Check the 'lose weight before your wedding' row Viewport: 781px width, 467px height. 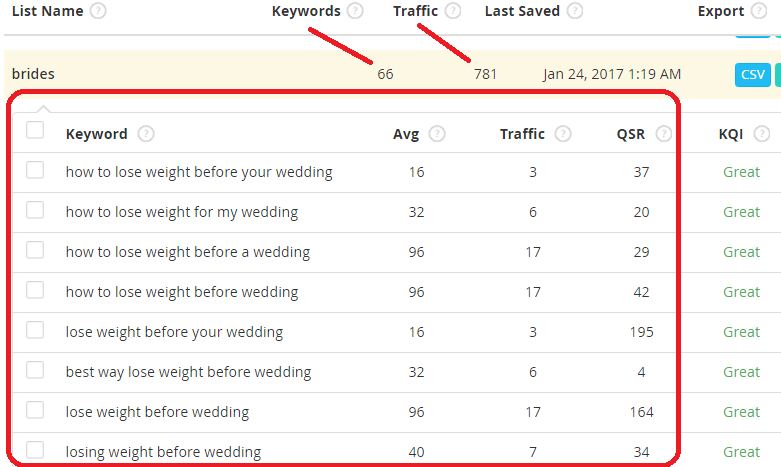pyautogui.click(x=35, y=330)
